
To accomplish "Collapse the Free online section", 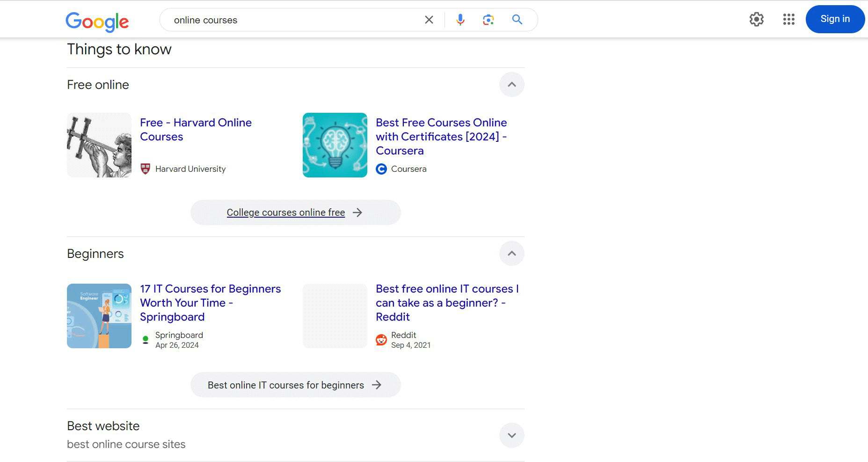I will [x=512, y=85].
